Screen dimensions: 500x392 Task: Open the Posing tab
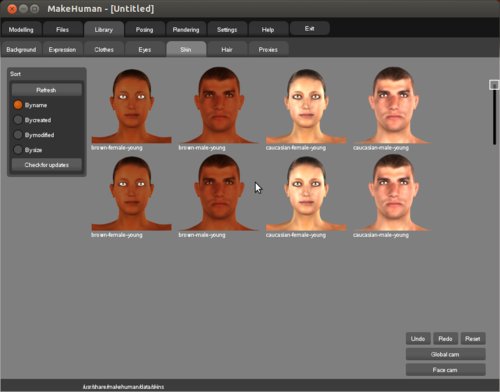(x=144, y=29)
